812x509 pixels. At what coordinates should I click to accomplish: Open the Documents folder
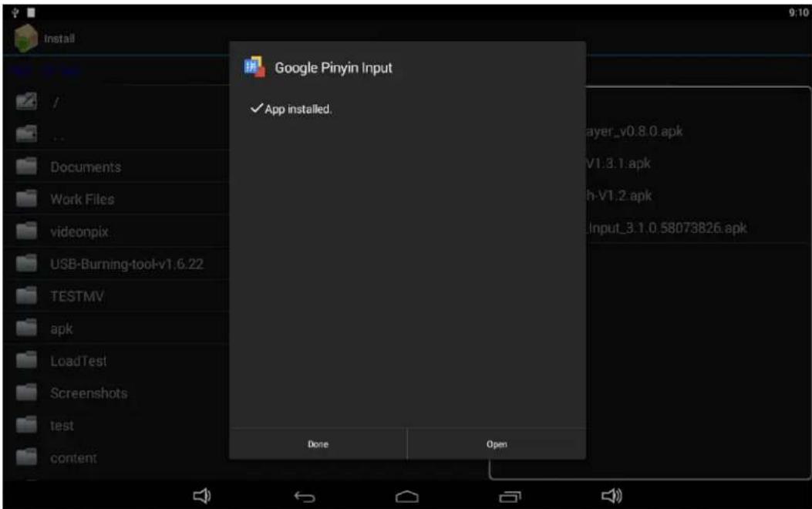click(x=116, y=167)
